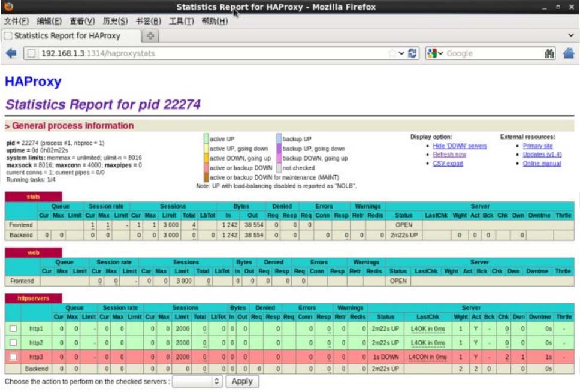Image resolution: width=580 pixels, height=392 pixels.
Task: Click the reload page icon in address bar
Action: tap(412, 53)
